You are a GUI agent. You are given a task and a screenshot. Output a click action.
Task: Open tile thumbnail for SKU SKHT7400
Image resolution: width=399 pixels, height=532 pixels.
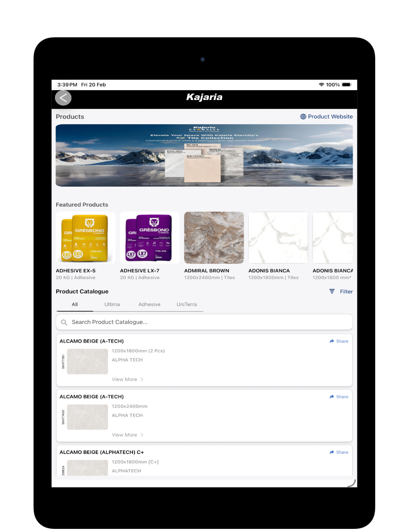87,417
